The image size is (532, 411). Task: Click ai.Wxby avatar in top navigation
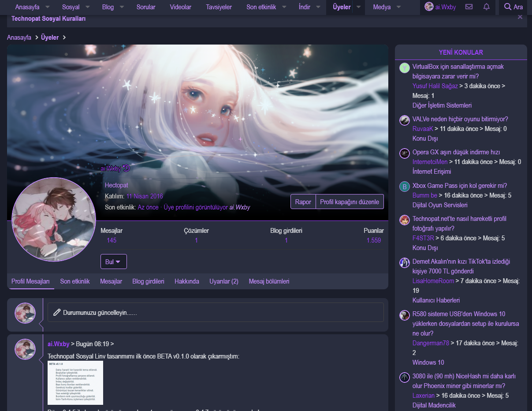429,7
